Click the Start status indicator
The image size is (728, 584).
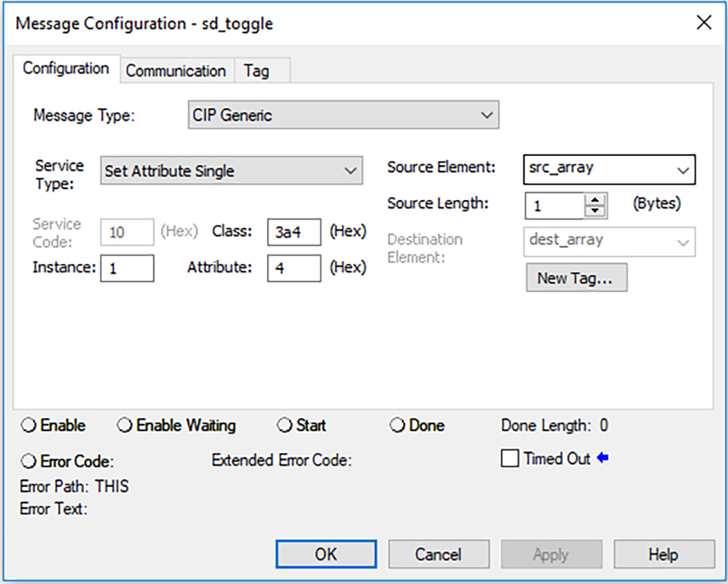click(x=284, y=425)
